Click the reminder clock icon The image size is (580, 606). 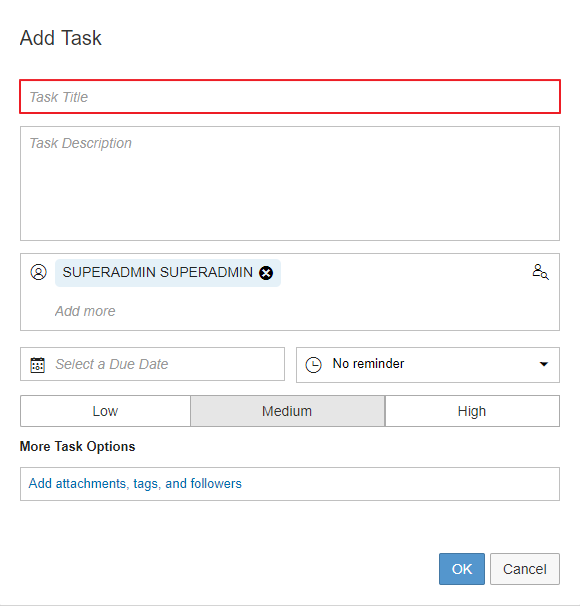pyautogui.click(x=313, y=365)
